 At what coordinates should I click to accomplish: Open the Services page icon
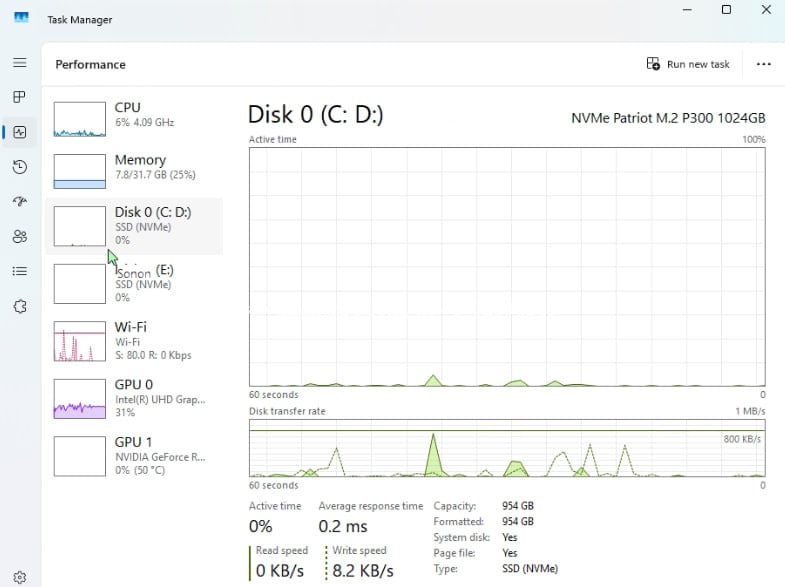[19, 306]
